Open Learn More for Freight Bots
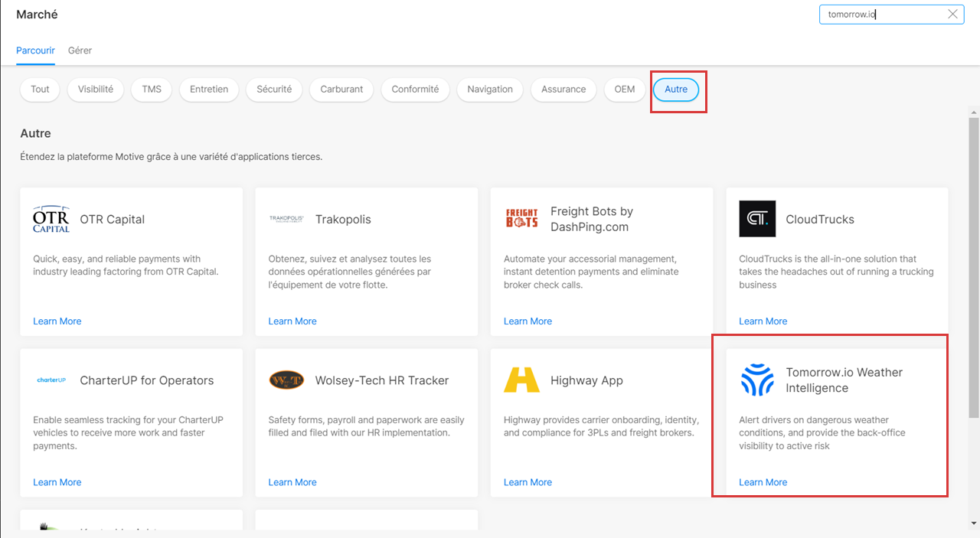The image size is (980, 538). coord(528,321)
